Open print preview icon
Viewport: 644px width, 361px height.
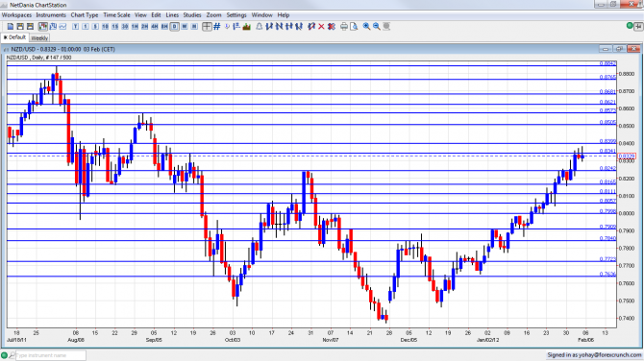(x=354, y=26)
